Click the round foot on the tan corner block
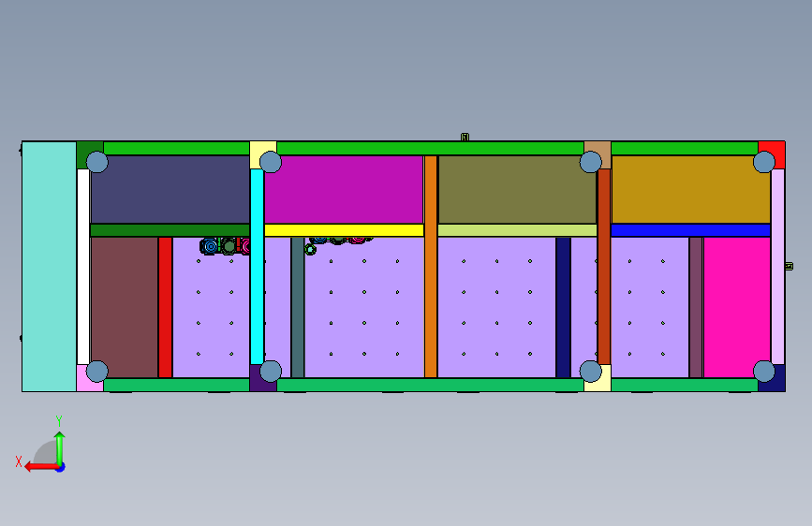The image size is (812, 526). [x=590, y=162]
